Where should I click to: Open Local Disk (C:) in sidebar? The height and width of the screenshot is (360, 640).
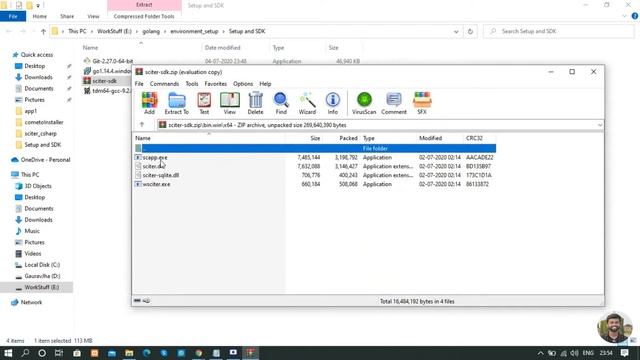[42, 265]
